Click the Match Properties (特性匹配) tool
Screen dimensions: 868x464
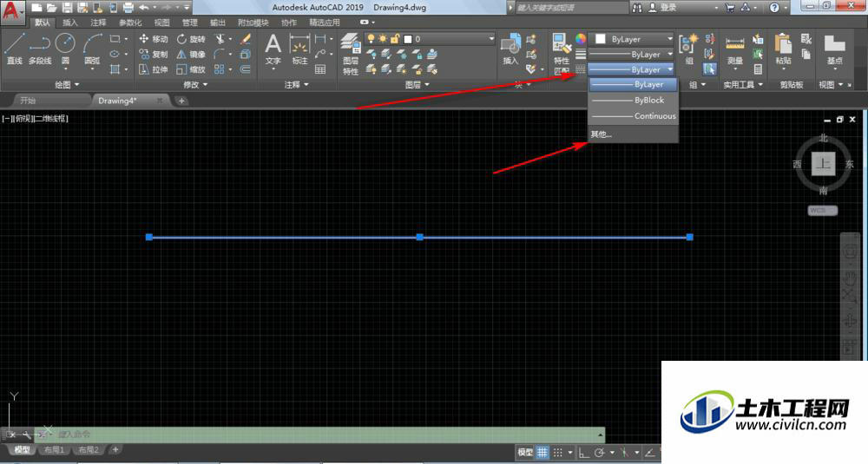coord(562,53)
